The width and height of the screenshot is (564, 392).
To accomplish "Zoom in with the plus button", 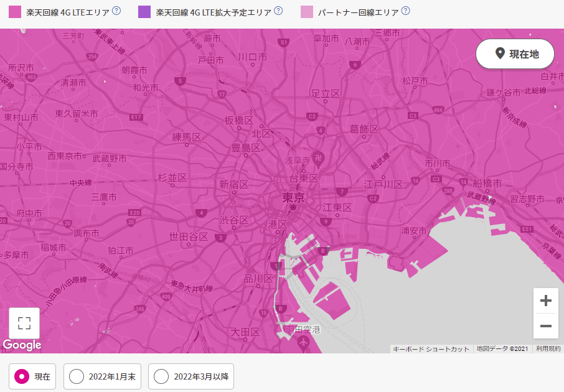I will click(545, 301).
